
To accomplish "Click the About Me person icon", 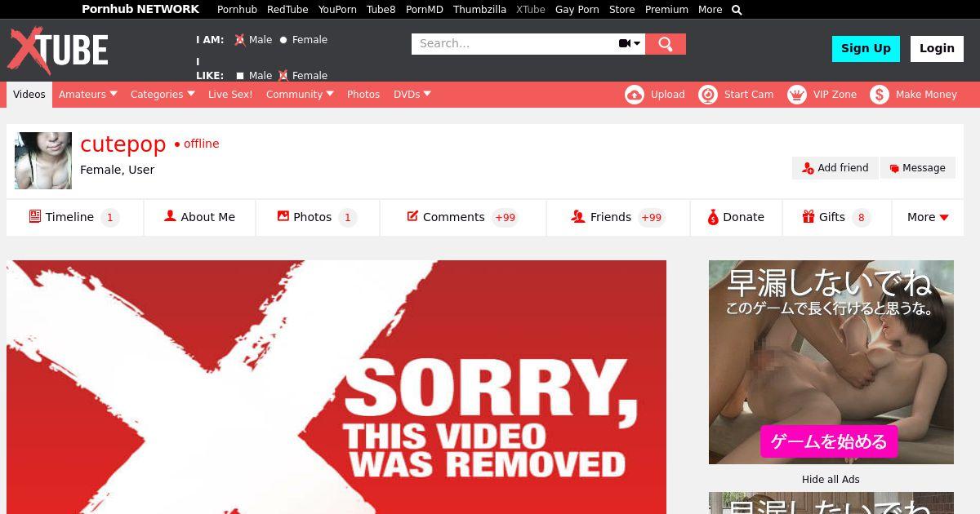I will (x=170, y=216).
